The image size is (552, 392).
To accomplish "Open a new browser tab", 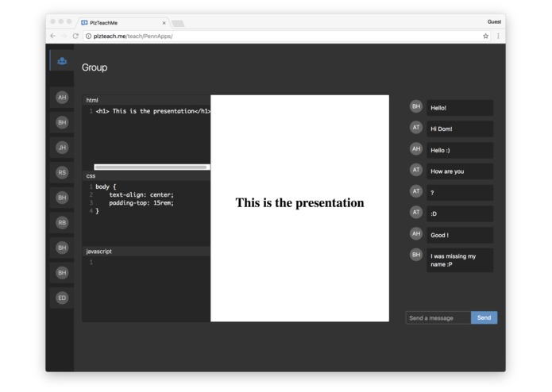I will coord(178,24).
